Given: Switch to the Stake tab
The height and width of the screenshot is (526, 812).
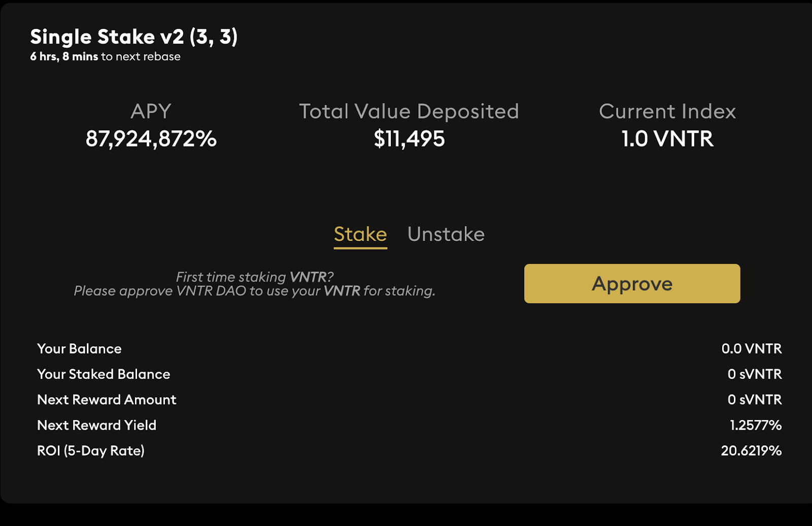Looking at the screenshot, I should [x=360, y=234].
